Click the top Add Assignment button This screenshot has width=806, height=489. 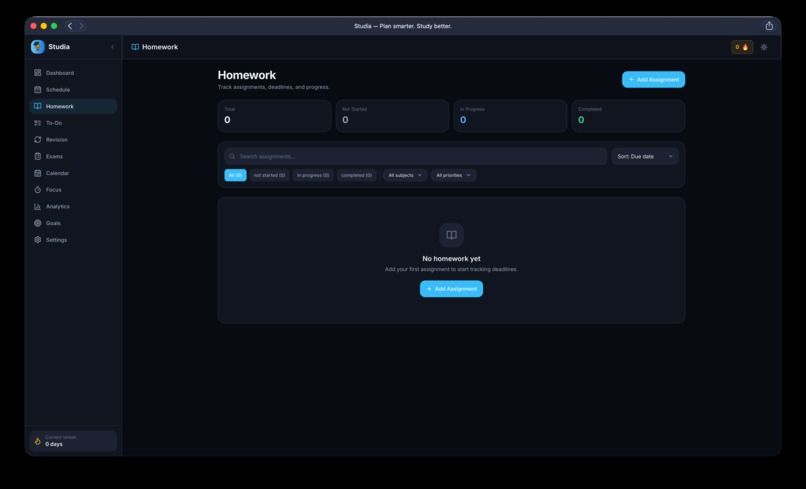point(653,80)
